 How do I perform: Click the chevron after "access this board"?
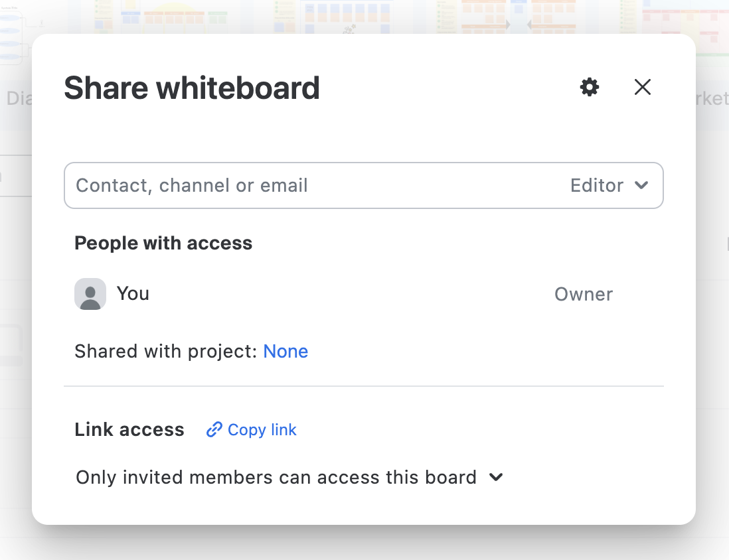[496, 477]
